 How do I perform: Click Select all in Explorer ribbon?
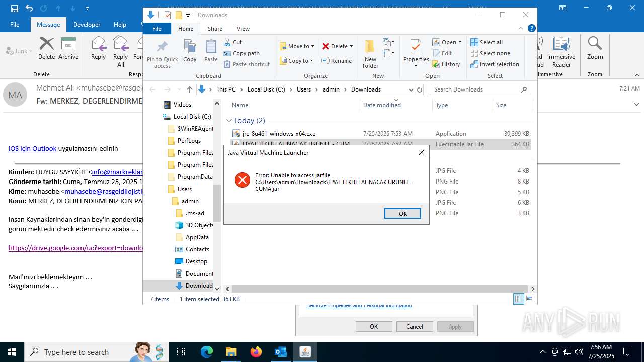point(487,42)
